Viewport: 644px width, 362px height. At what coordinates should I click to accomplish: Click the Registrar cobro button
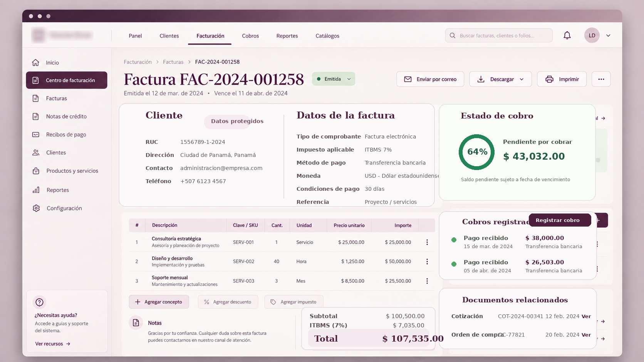[560, 220]
